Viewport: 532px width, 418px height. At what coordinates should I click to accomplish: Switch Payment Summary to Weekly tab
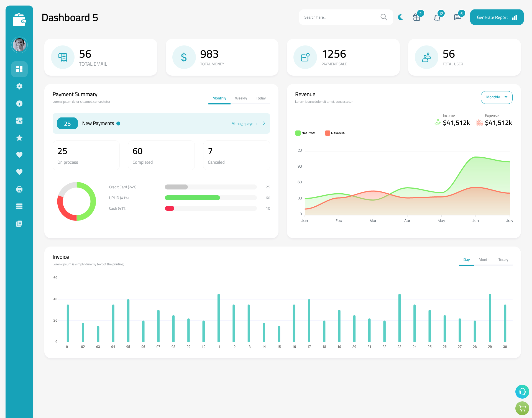click(x=240, y=98)
